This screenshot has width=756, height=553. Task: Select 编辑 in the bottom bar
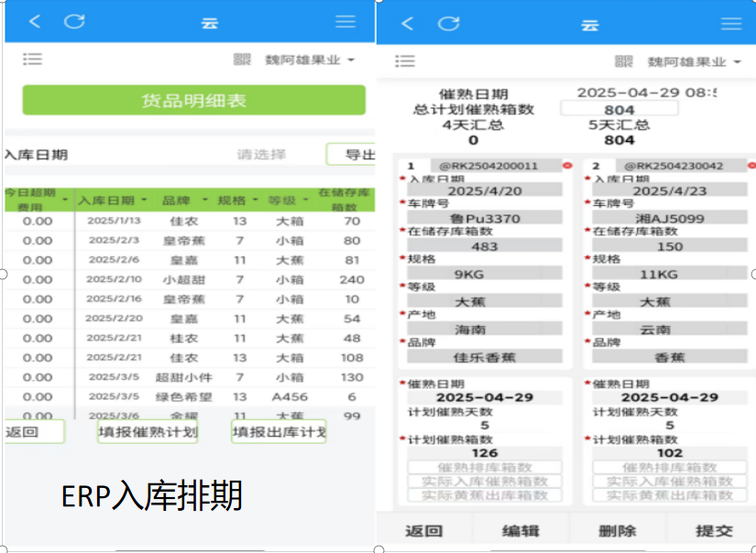[520, 531]
